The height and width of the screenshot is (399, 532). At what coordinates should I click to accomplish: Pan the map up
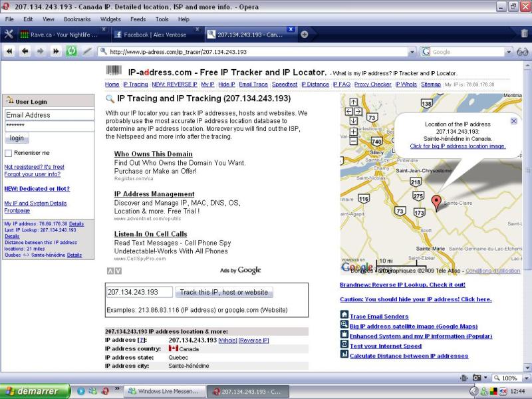353,102
